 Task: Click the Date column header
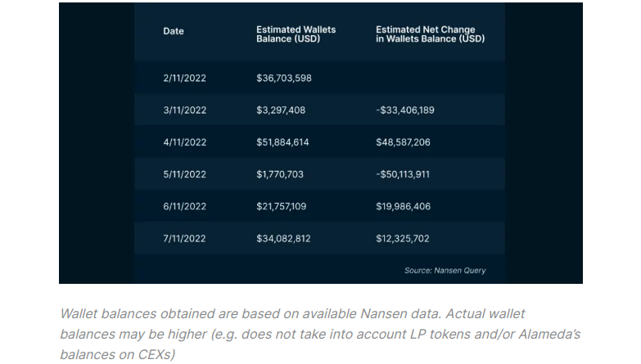tap(174, 31)
